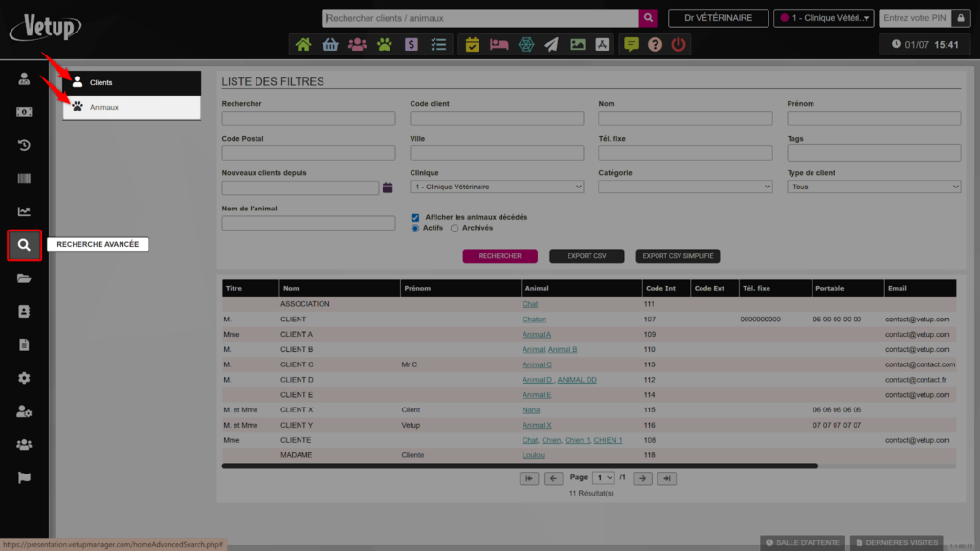This screenshot has height=551, width=980.
Task: Click the red power logout icon
Action: pos(679,44)
